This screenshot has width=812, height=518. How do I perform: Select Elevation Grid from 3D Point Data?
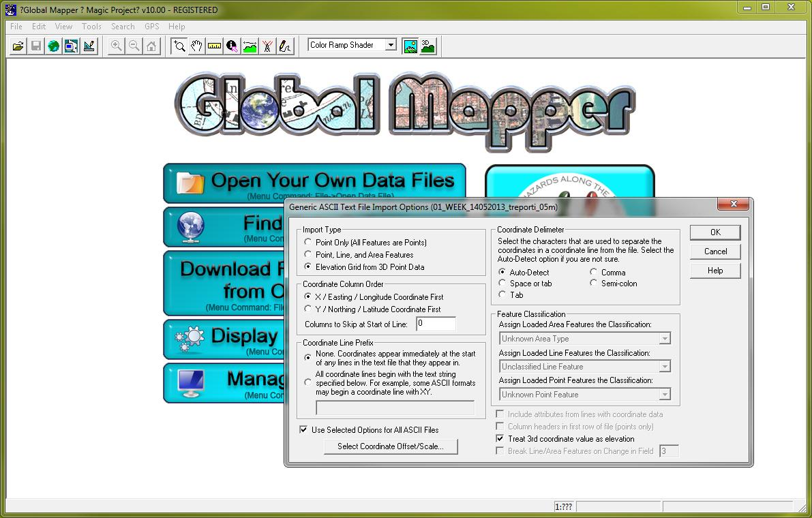(308, 267)
